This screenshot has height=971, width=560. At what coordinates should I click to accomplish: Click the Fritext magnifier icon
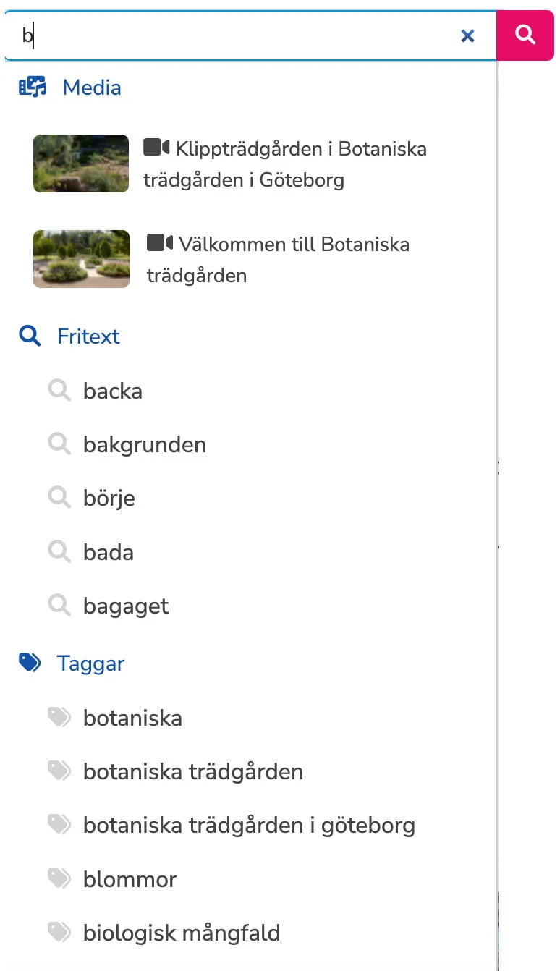point(30,336)
